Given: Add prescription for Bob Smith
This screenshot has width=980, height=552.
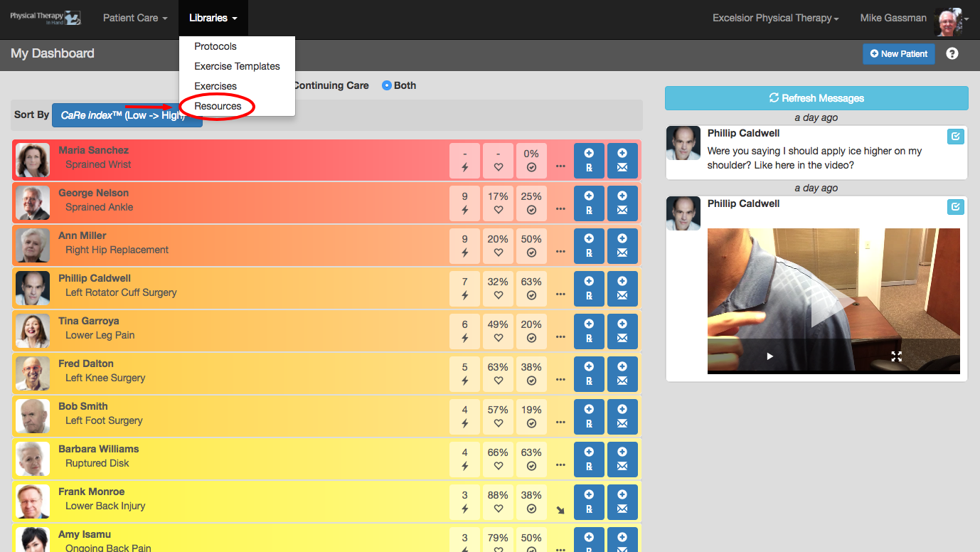Looking at the screenshot, I should click(589, 416).
